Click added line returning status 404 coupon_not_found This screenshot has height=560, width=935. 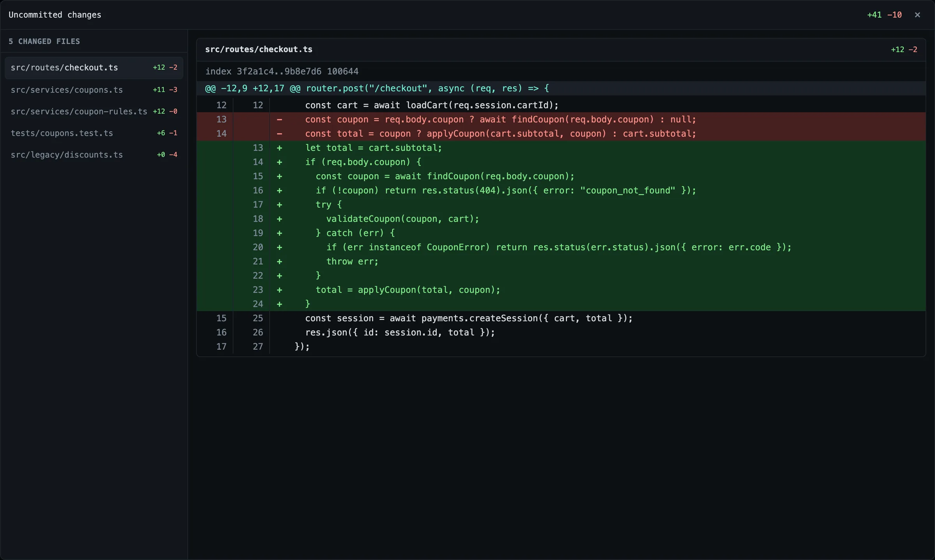point(561,190)
